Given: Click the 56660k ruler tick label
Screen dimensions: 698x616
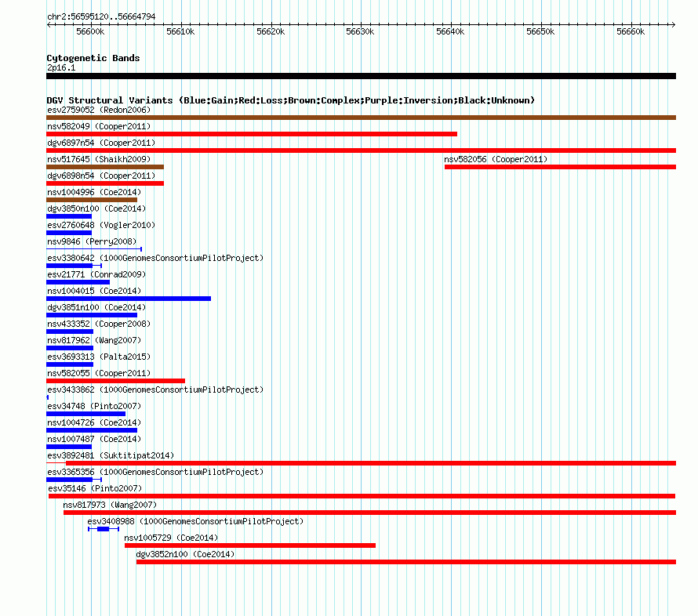Looking at the screenshot, I should [631, 31].
